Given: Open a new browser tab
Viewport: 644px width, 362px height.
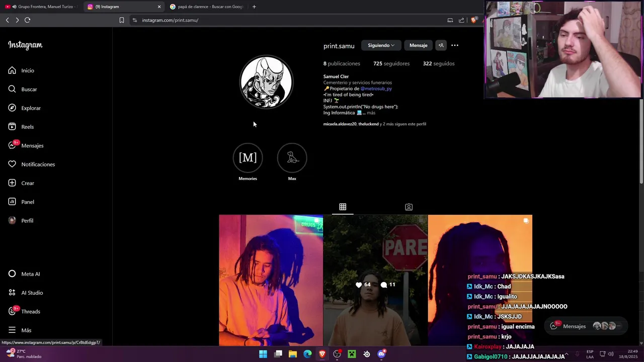Looking at the screenshot, I should tap(254, 7).
